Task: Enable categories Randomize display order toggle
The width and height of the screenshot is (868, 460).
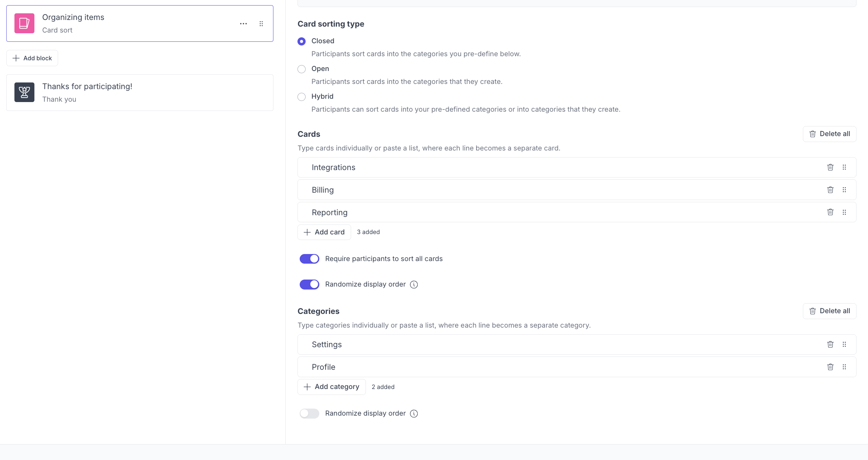Action: click(309, 413)
